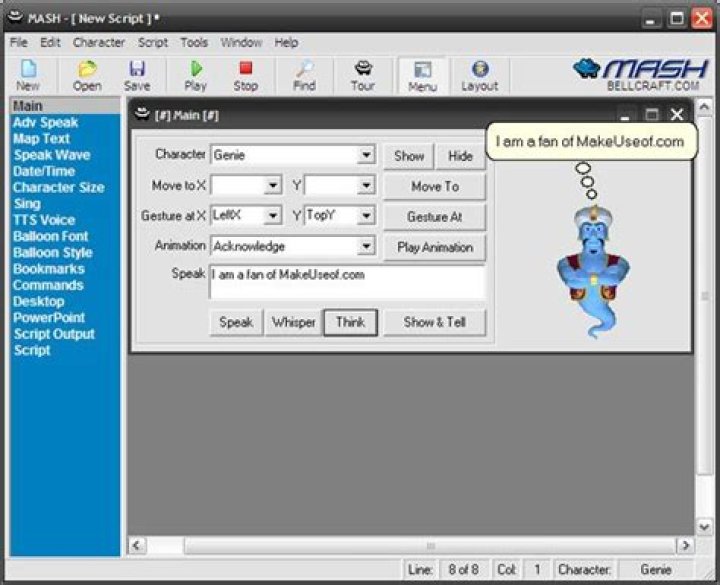Image resolution: width=720 pixels, height=585 pixels.
Task: Click the Show character button
Action: pos(409,156)
